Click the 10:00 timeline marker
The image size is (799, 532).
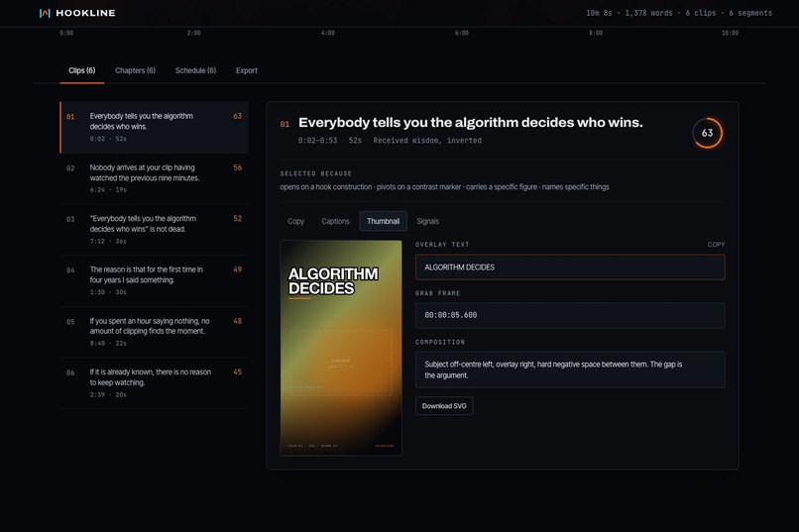point(730,33)
